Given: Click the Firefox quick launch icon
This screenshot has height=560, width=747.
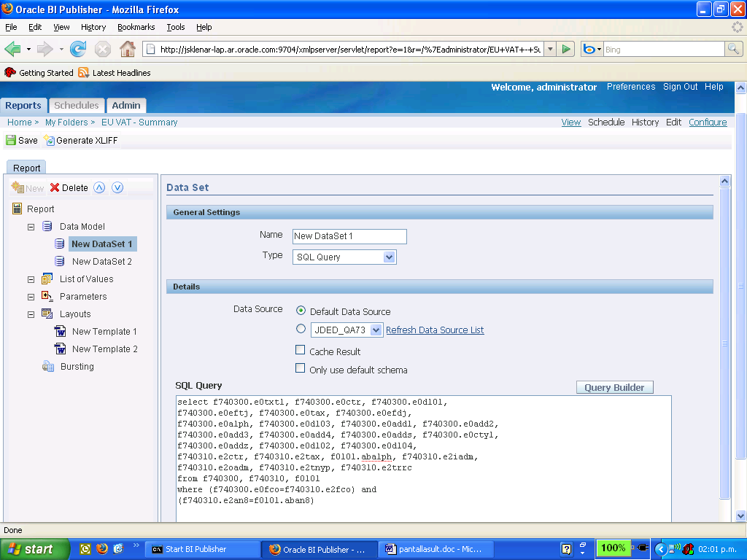Looking at the screenshot, I should pyautogui.click(x=101, y=548).
